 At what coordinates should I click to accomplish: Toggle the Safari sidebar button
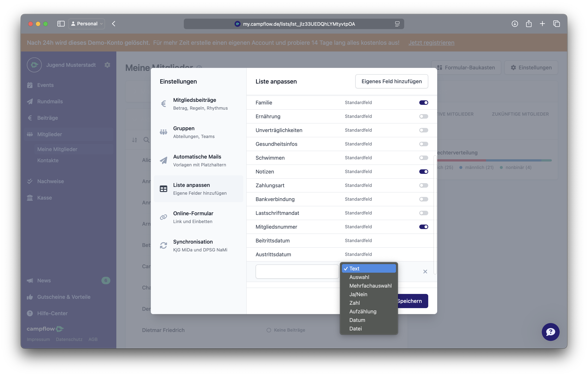(x=61, y=24)
